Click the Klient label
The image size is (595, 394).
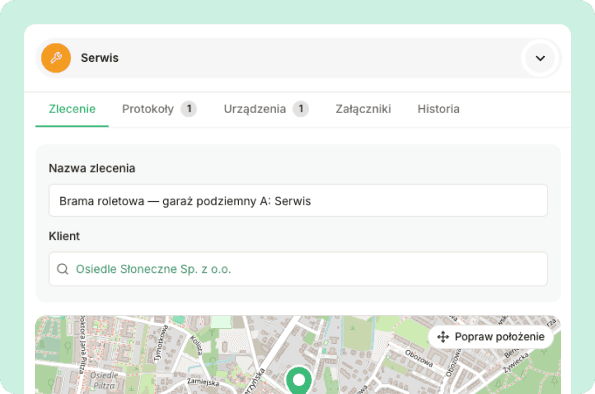(x=64, y=236)
